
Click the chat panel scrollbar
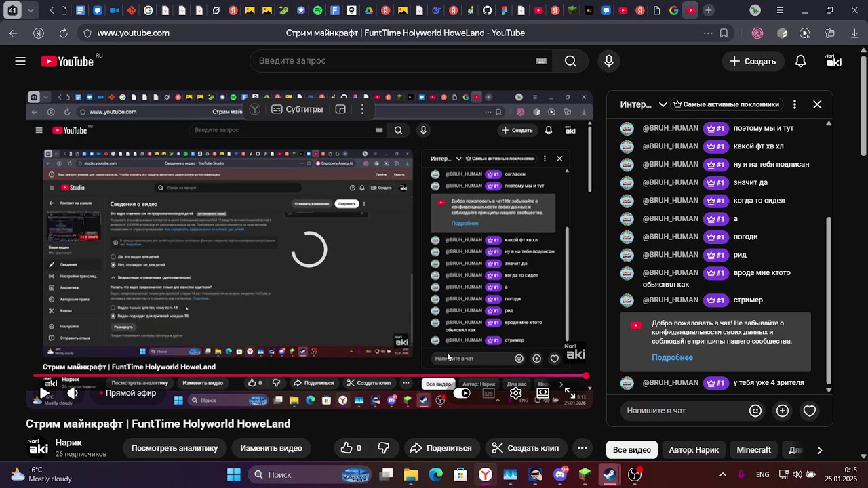click(x=828, y=300)
